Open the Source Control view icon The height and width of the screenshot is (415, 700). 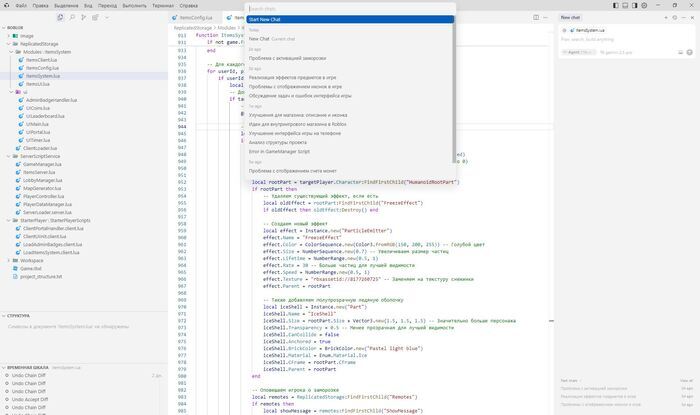[x=83, y=17]
